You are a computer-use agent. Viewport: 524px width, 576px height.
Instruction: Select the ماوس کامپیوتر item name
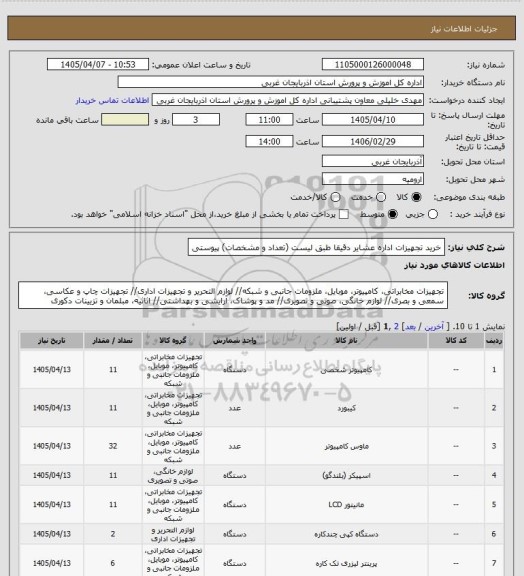point(346,446)
